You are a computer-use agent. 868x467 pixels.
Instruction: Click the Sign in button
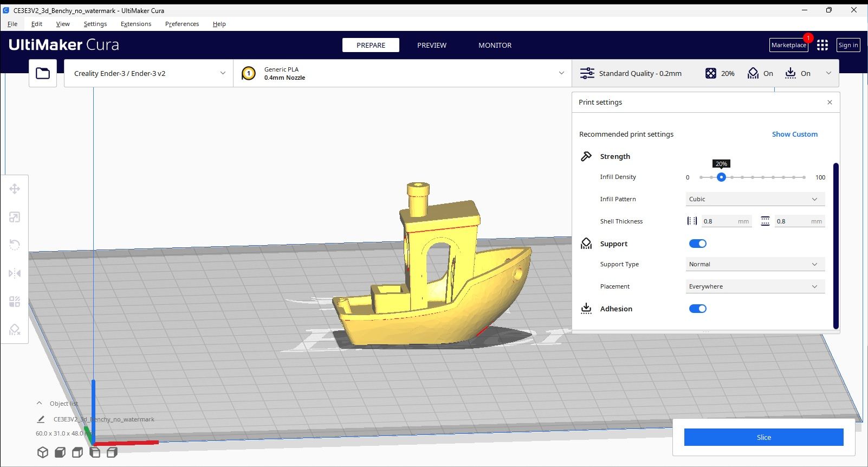pyautogui.click(x=848, y=45)
